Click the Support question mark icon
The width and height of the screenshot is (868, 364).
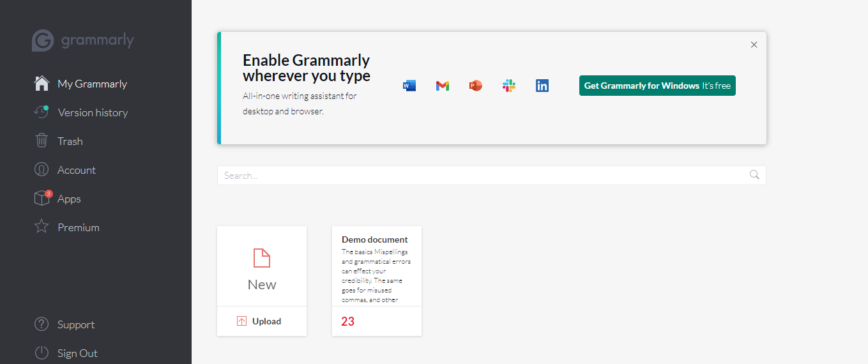coord(42,324)
